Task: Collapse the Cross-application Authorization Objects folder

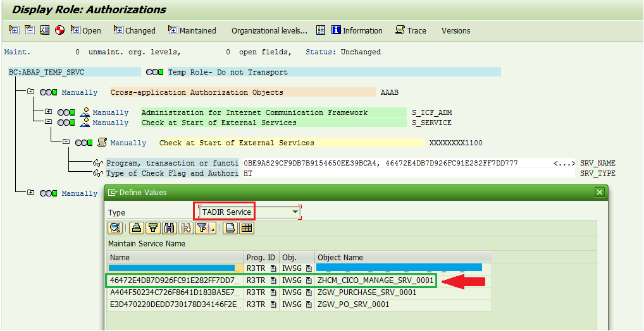Action: tap(30, 92)
